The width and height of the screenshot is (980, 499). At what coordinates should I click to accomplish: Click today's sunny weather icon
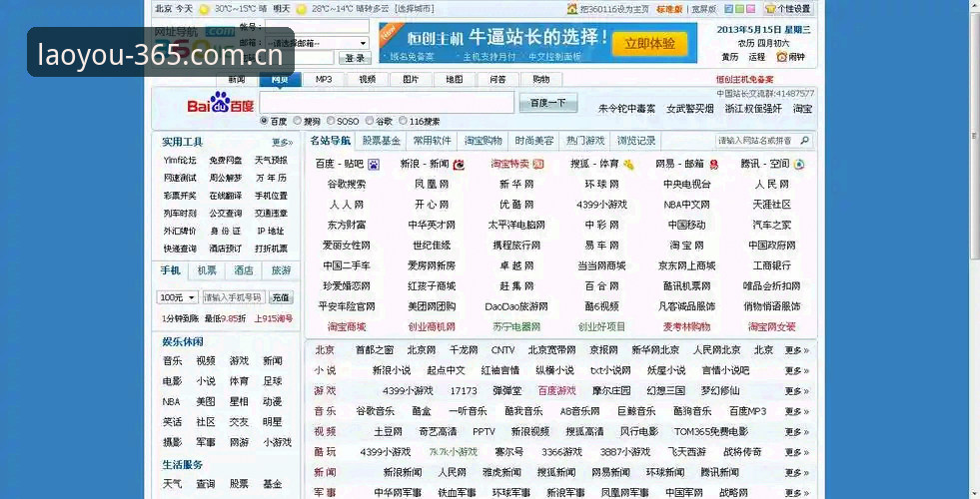[x=204, y=9]
